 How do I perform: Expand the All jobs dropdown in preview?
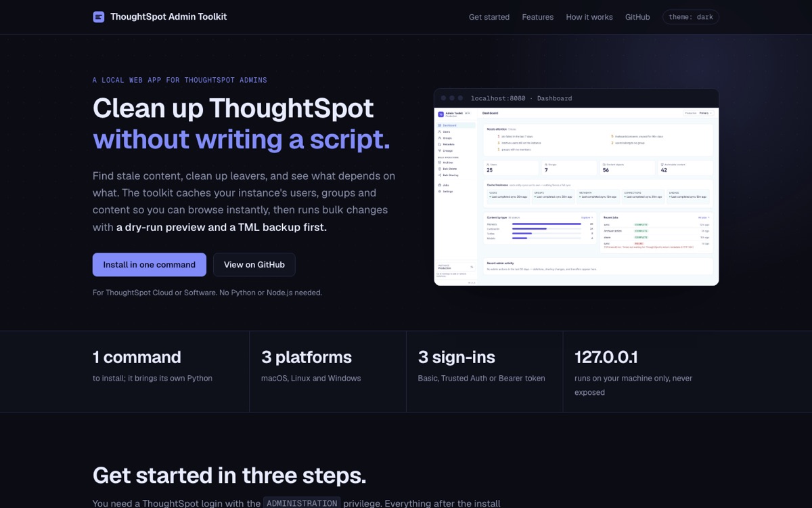704,217
